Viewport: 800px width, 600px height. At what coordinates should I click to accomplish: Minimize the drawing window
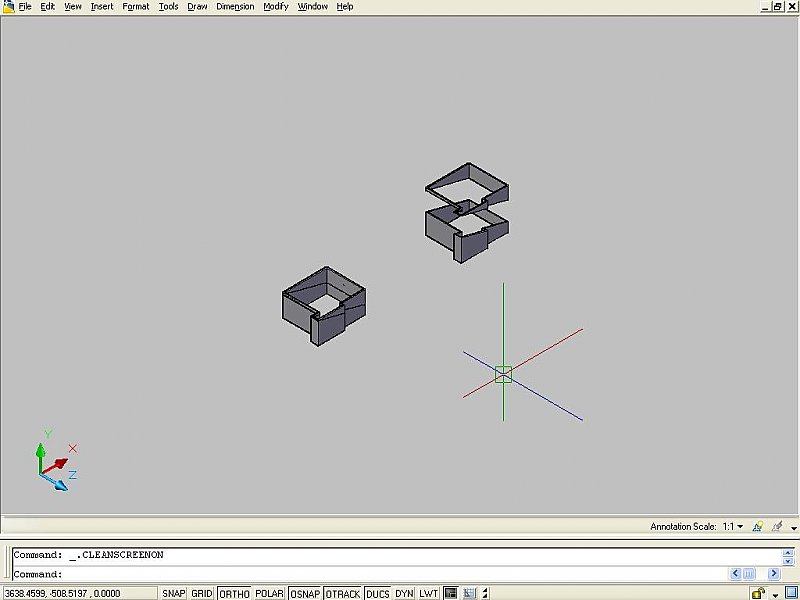pyautogui.click(x=765, y=7)
